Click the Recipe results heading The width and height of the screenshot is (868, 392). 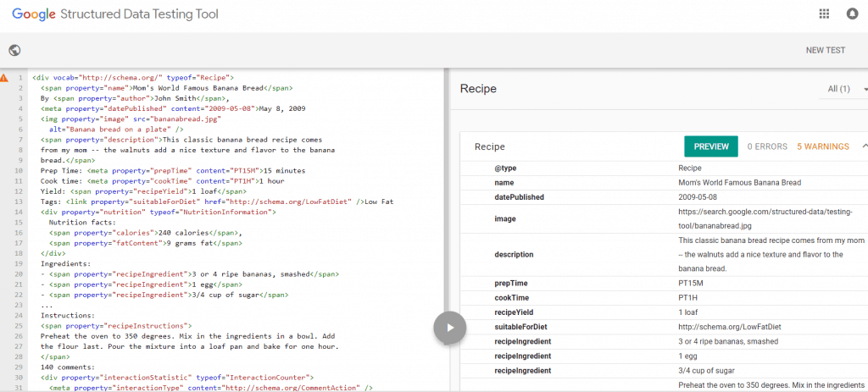pos(478,89)
